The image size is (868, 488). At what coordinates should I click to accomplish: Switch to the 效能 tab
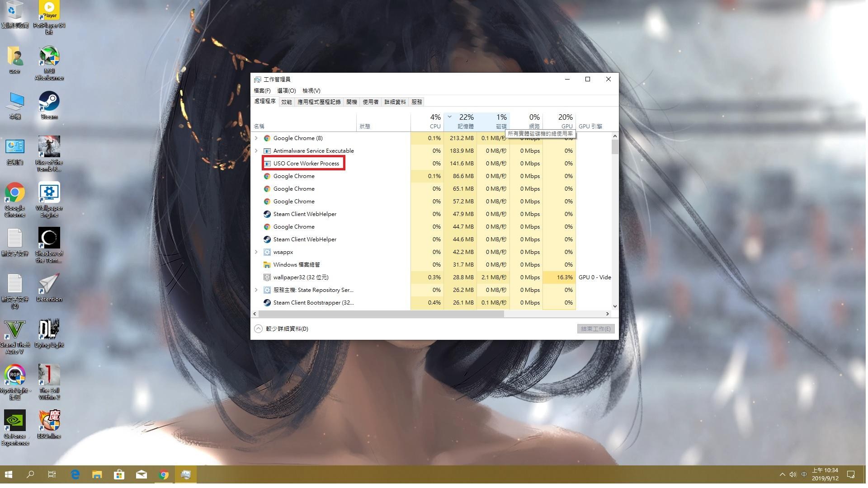click(287, 102)
